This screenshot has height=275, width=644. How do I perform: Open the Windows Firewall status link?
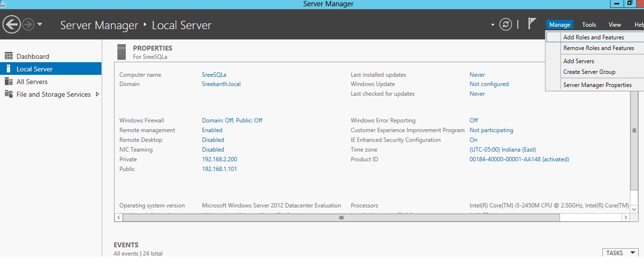click(232, 120)
